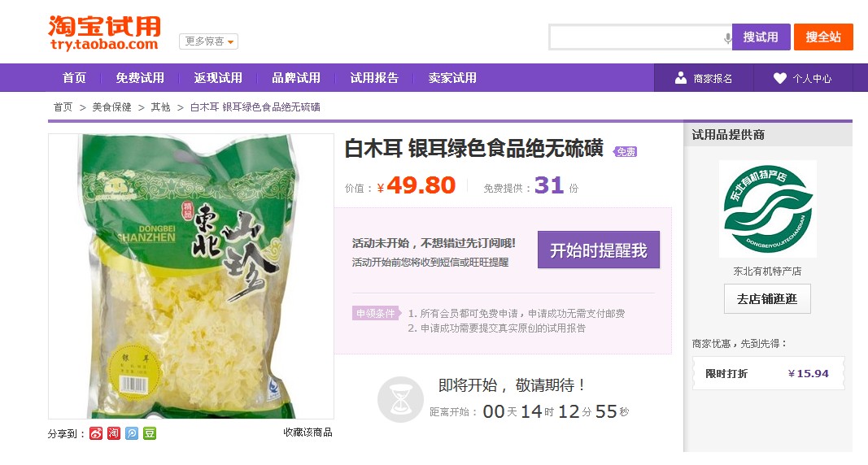Click the blue Tencent Weibo share icon
This screenshot has width=868, height=465.
coord(132,433)
